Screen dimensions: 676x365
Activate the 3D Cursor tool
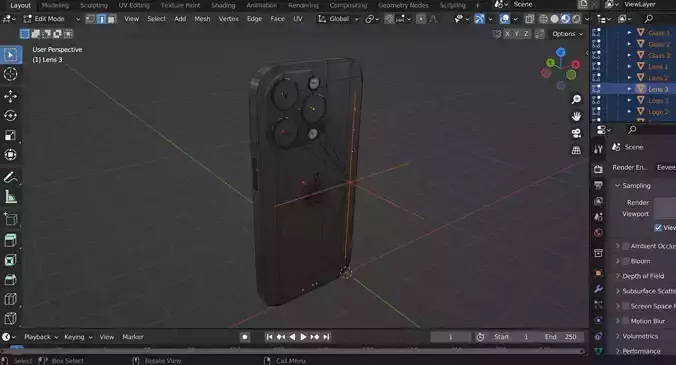pos(11,74)
